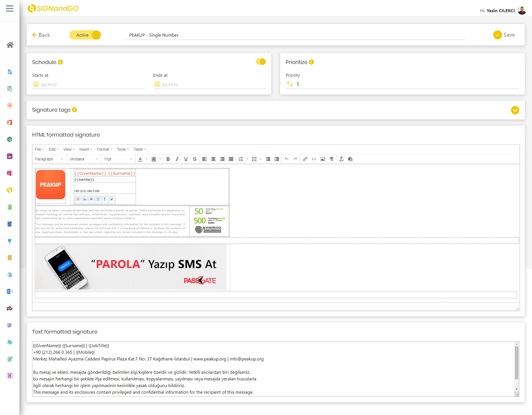The image size is (532, 415).
Task: Show paragraph marks with the ¶ icon
Action: (332, 159)
